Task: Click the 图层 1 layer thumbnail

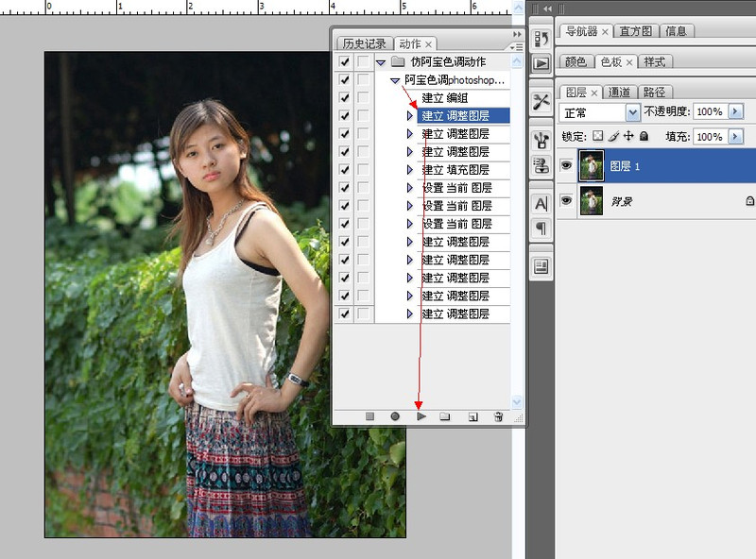Action: click(592, 166)
